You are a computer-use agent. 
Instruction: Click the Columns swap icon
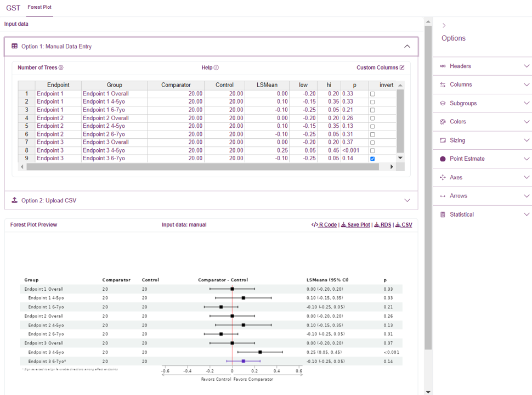coord(443,84)
